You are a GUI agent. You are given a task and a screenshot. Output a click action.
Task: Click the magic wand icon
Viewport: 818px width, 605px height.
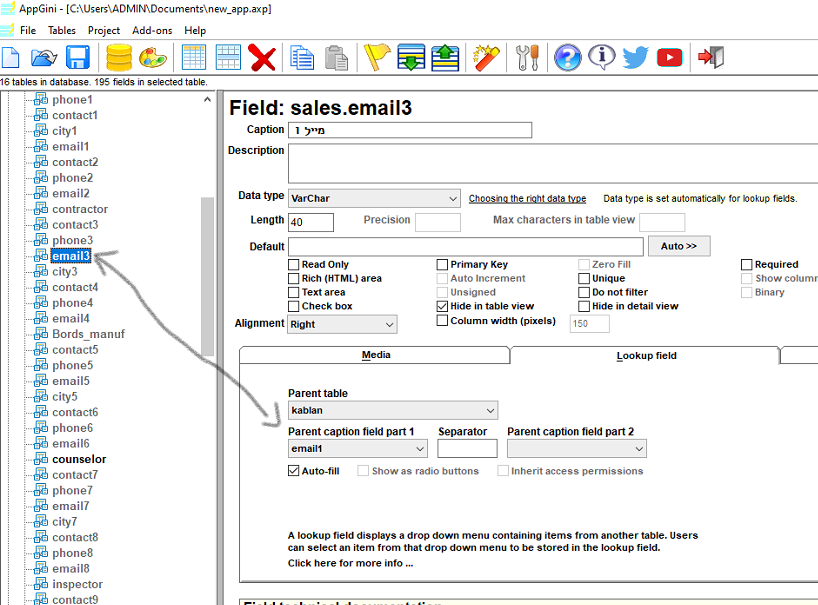pyautogui.click(x=486, y=57)
